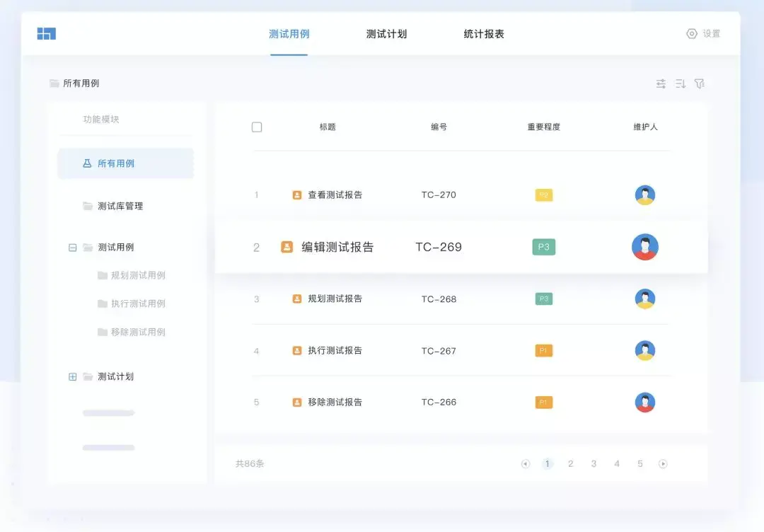Click the 重要程度 column header
This screenshot has height=532, width=764.
point(544,127)
